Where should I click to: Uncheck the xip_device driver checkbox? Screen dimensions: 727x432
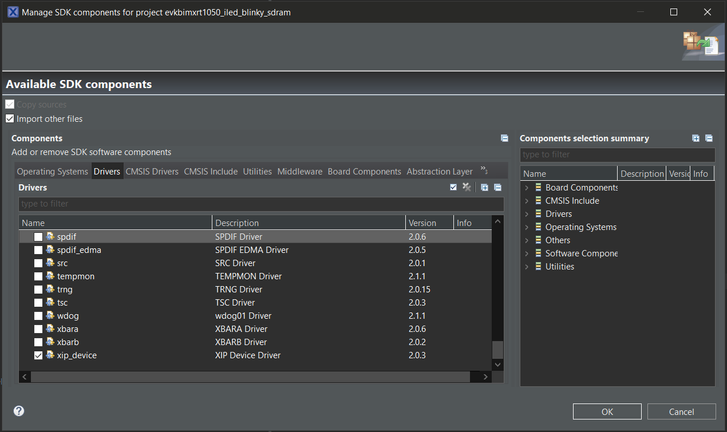38,356
